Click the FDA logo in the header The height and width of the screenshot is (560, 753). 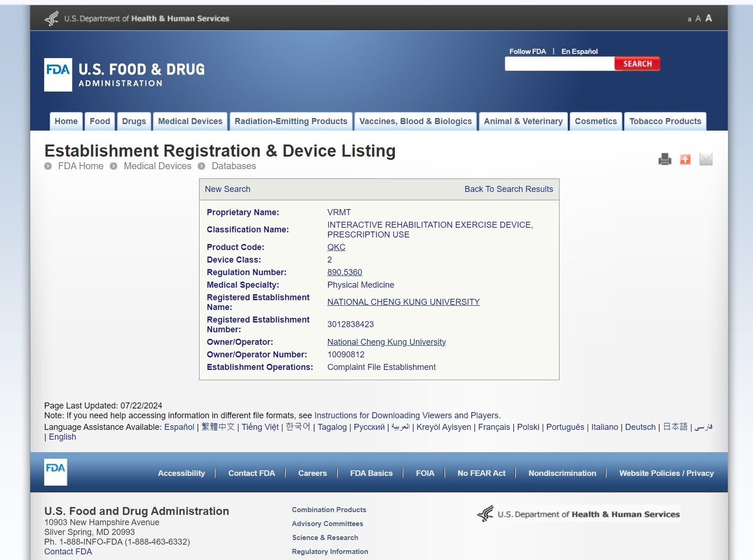click(x=124, y=74)
